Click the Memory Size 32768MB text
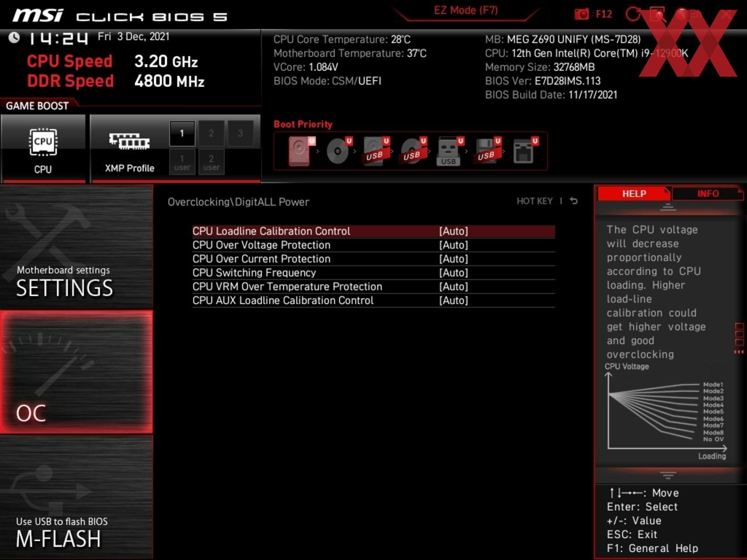 (x=540, y=68)
